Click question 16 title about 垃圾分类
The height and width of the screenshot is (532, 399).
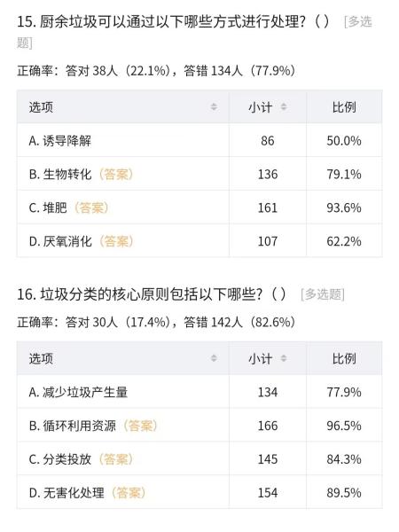152,294
